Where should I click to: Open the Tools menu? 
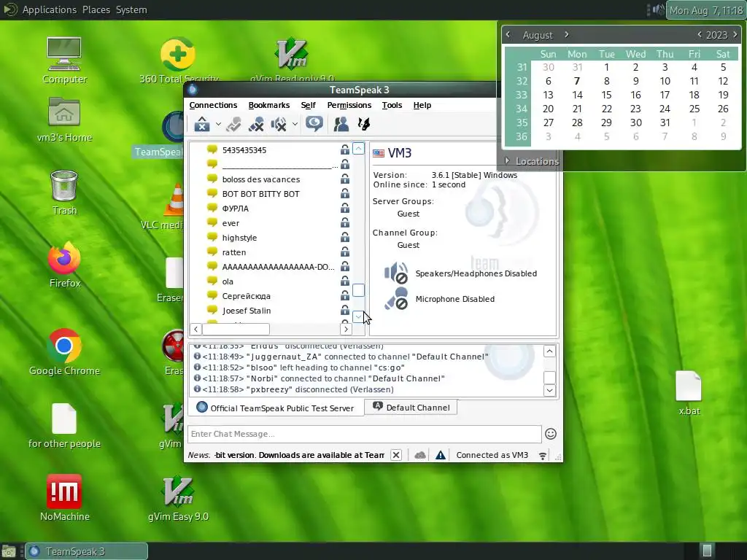coord(392,105)
